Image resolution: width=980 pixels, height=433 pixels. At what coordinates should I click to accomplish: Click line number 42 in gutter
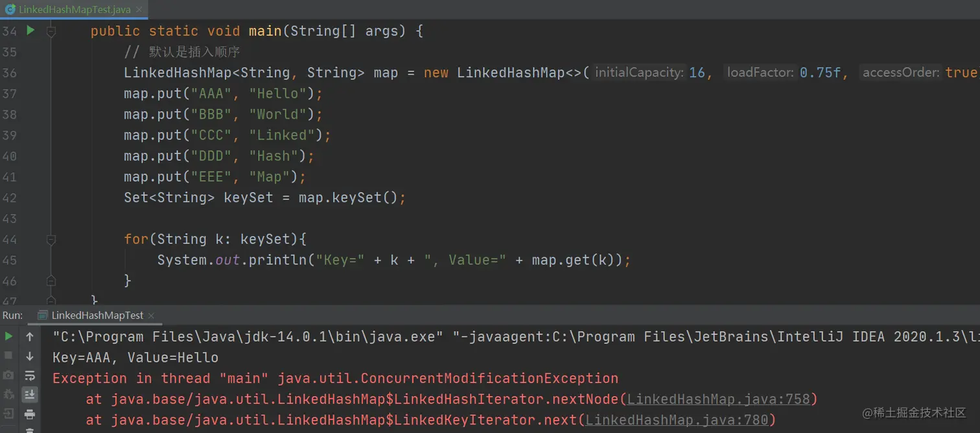9,198
